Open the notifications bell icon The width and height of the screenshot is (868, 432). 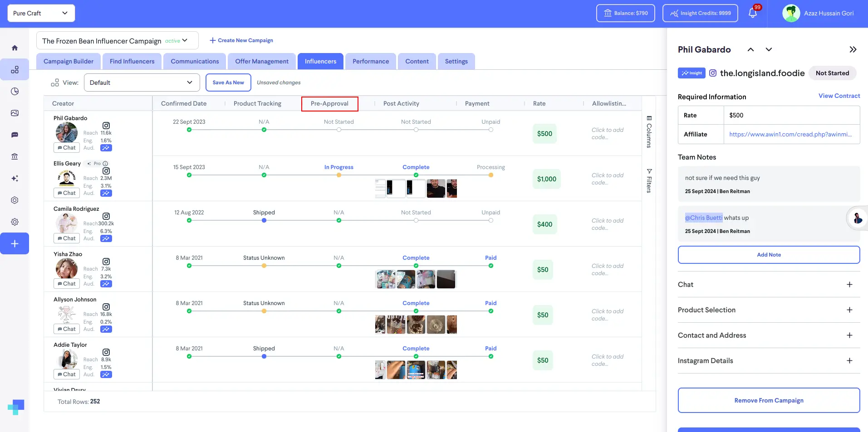point(753,13)
